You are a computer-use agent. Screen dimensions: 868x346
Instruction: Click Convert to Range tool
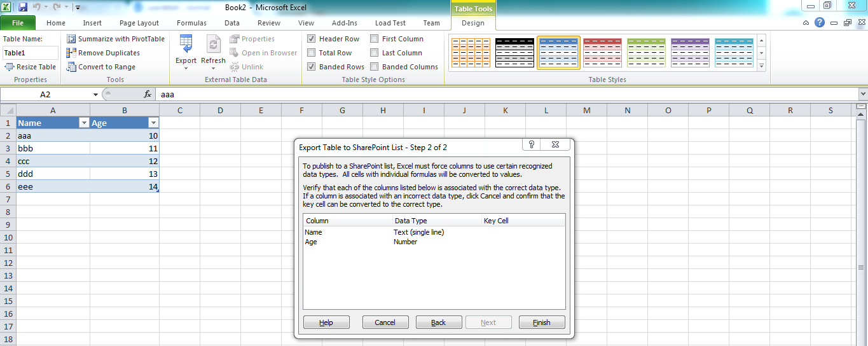101,67
